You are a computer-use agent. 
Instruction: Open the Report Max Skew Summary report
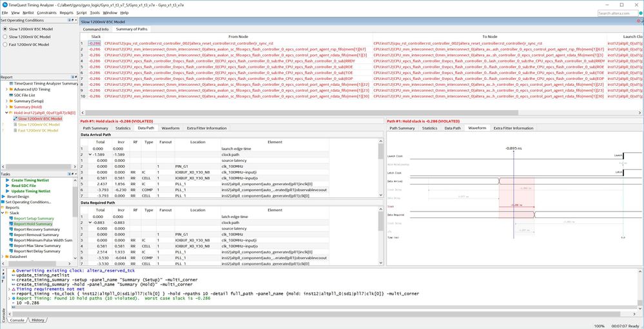(37, 246)
